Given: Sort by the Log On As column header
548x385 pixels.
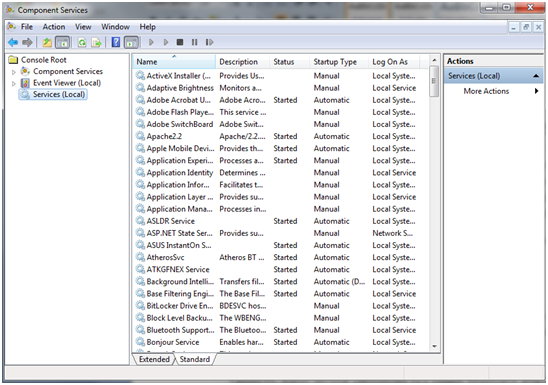Looking at the screenshot, I should point(394,62).
